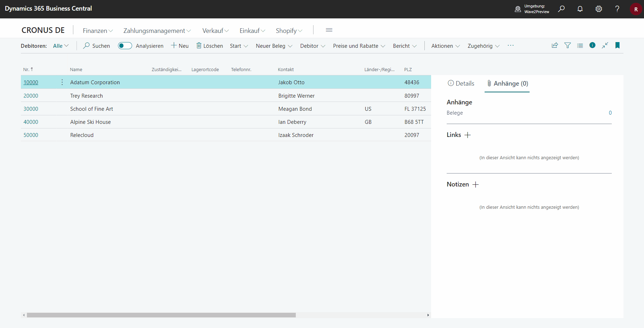This screenshot has width=644, height=328.
Task: Switch list view layout icon
Action: (x=580, y=45)
